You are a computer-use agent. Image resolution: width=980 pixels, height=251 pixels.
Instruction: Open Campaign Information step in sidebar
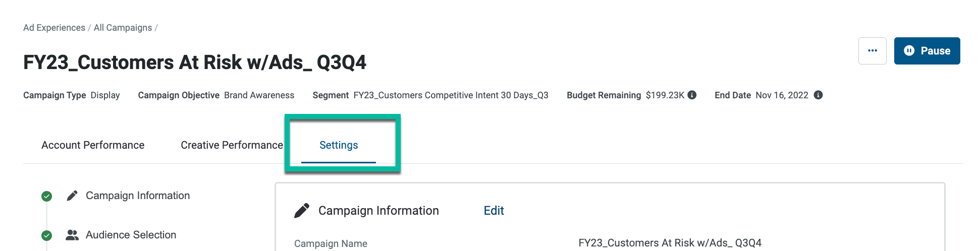pyautogui.click(x=138, y=196)
